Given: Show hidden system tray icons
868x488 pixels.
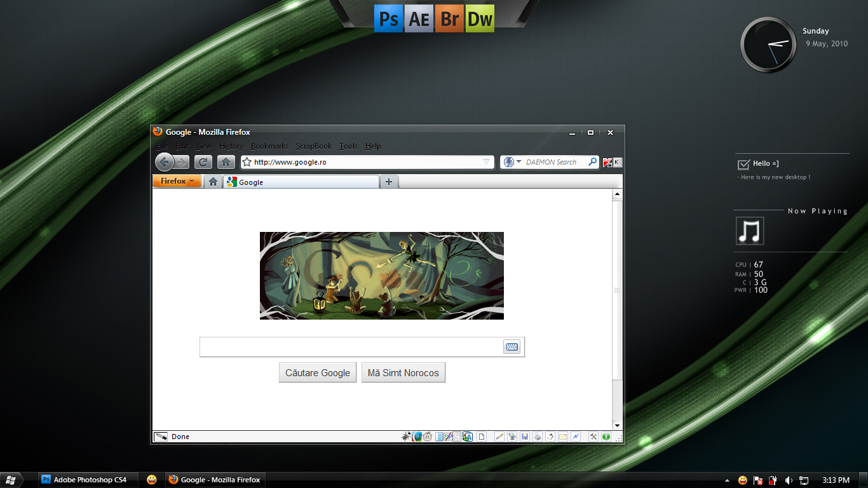Looking at the screenshot, I should (727, 480).
